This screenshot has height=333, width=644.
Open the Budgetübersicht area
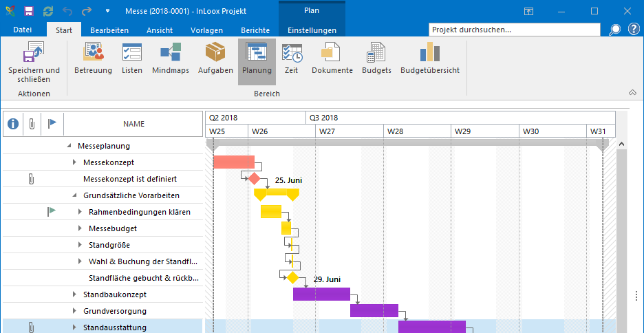point(430,58)
